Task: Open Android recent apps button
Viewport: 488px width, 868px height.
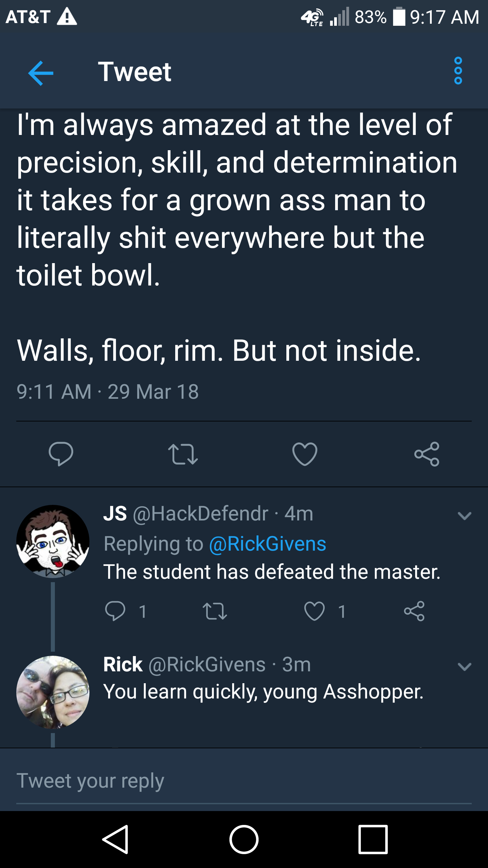Action: coord(373,839)
